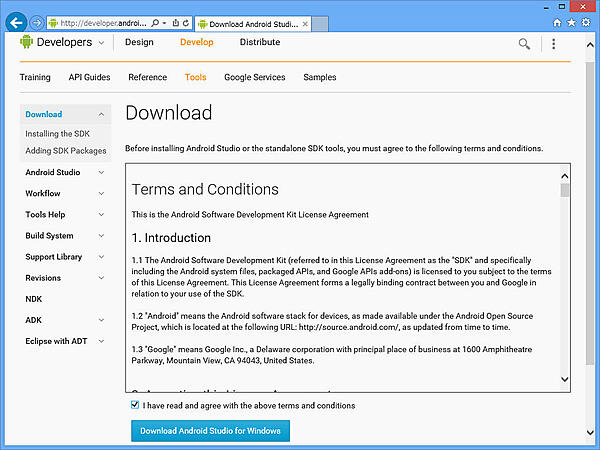Click the terms scrollbar down arrow
600x450 pixels.
(565, 379)
